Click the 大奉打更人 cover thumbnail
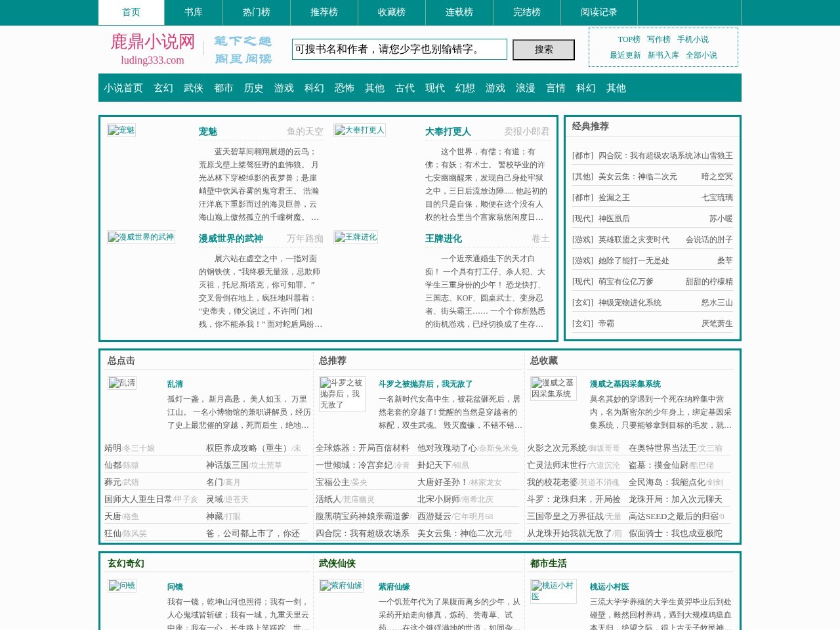 (360, 130)
